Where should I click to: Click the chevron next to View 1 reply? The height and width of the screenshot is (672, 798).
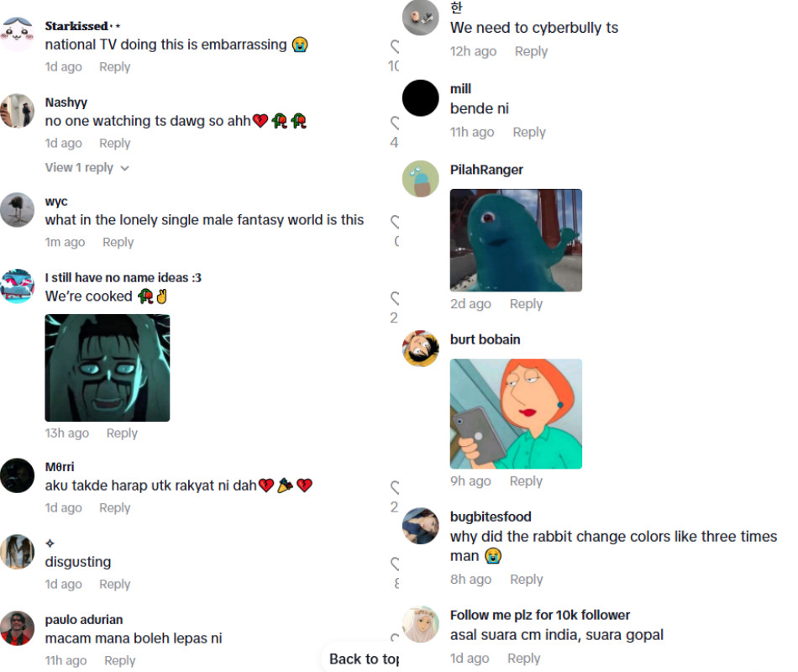pyautogui.click(x=124, y=168)
